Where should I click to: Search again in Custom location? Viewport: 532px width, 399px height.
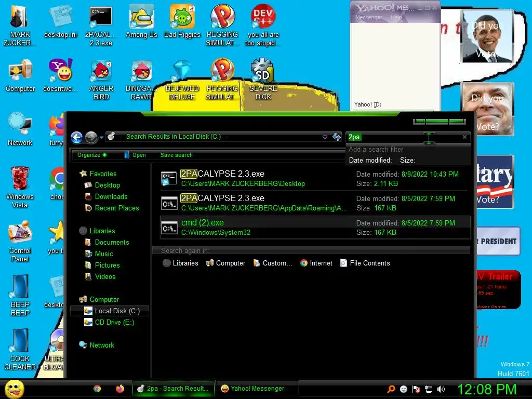(272, 263)
